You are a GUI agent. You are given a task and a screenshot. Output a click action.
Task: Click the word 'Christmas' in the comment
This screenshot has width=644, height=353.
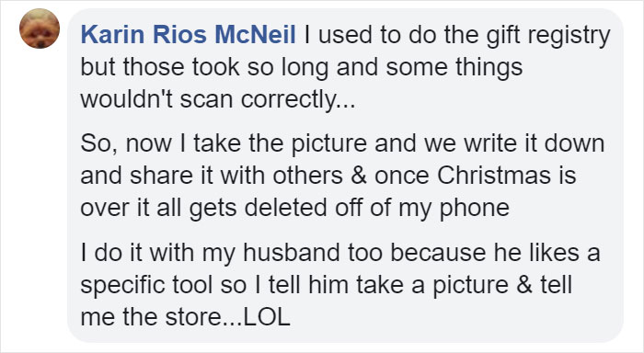pos(493,176)
